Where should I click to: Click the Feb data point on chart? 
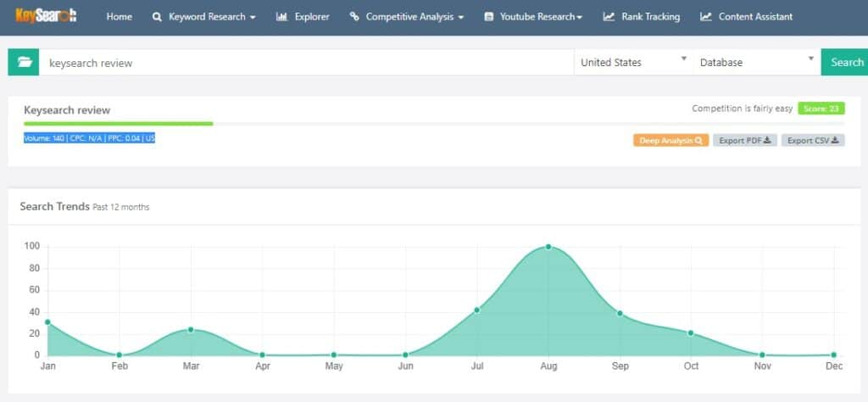tap(119, 355)
